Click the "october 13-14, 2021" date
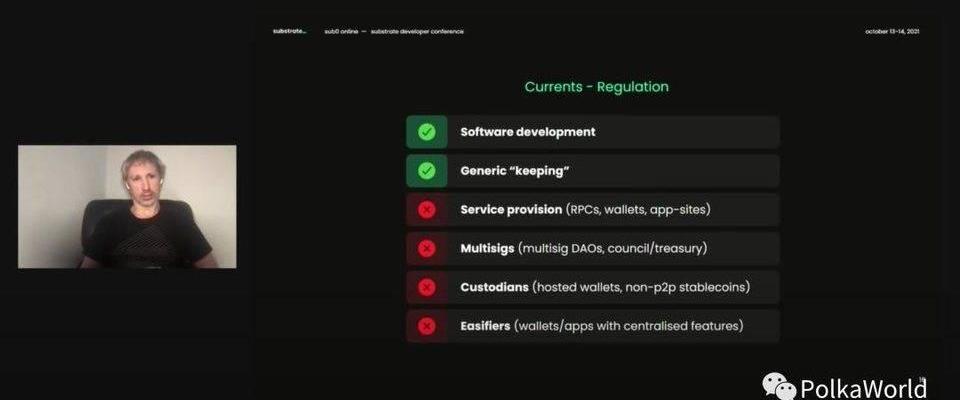 892,31
